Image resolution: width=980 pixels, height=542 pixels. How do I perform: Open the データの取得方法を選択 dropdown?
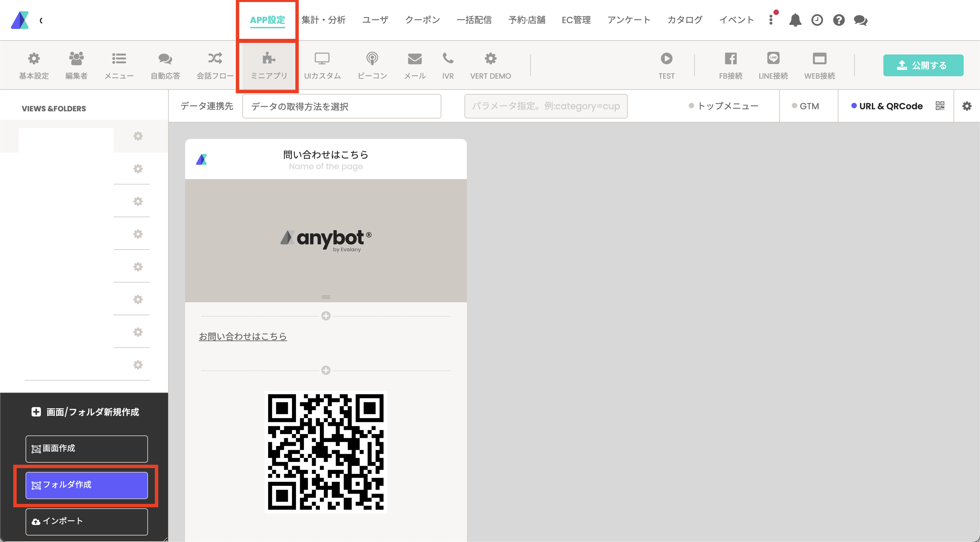click(x=342, y=106)
